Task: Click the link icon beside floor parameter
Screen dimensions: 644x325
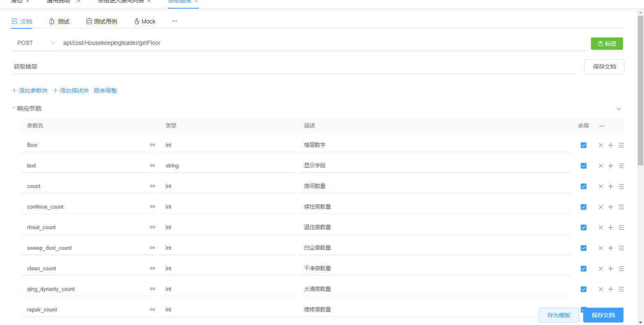Action: click(152, 145)
